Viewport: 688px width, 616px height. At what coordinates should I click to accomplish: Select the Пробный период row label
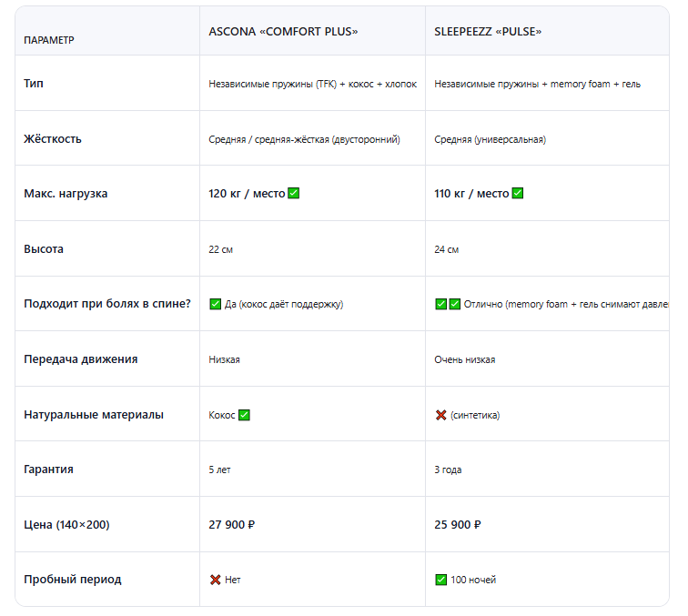[73, 579]
